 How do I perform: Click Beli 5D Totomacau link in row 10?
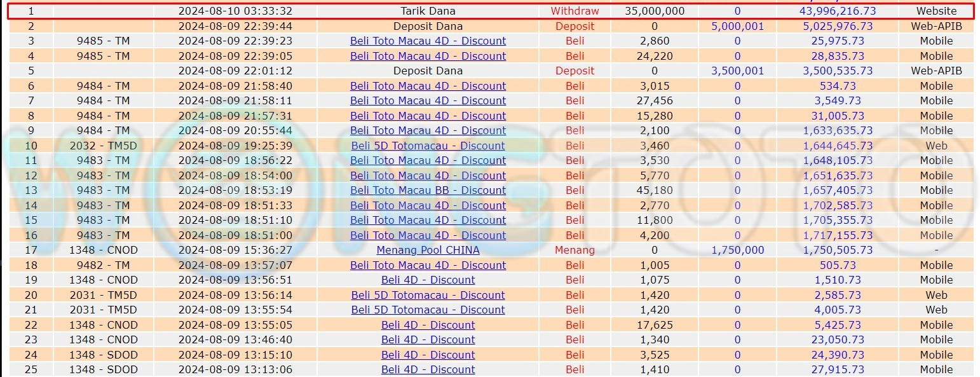[428, 146]
